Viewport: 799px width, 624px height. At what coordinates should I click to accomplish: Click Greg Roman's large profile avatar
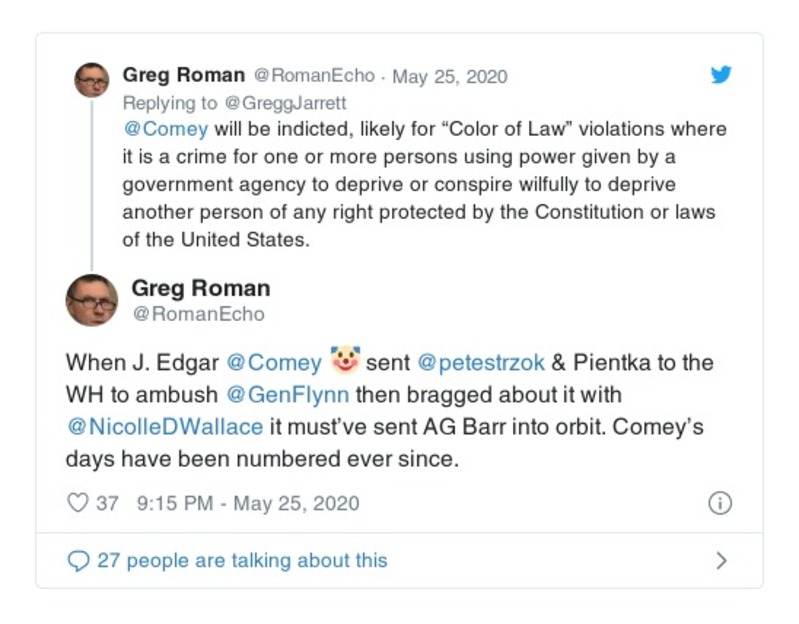tap(92, 300)
